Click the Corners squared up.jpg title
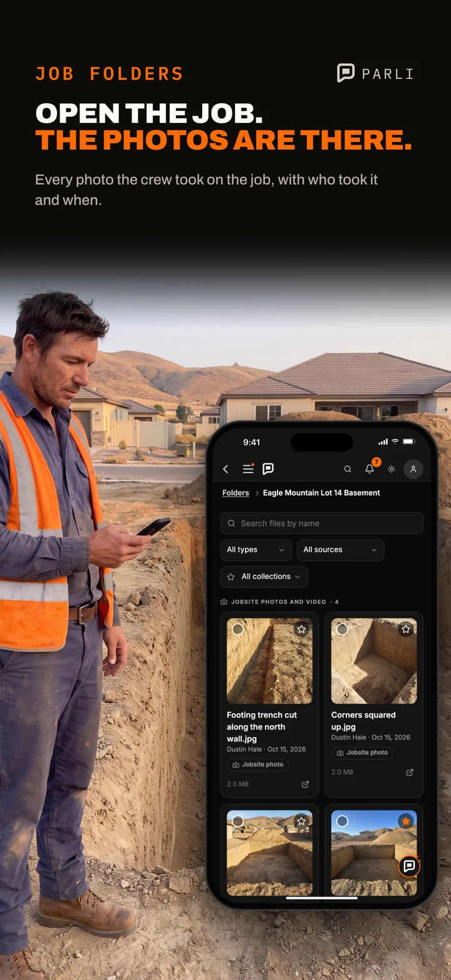Viewport: 451px width, 980px height. 363,721
